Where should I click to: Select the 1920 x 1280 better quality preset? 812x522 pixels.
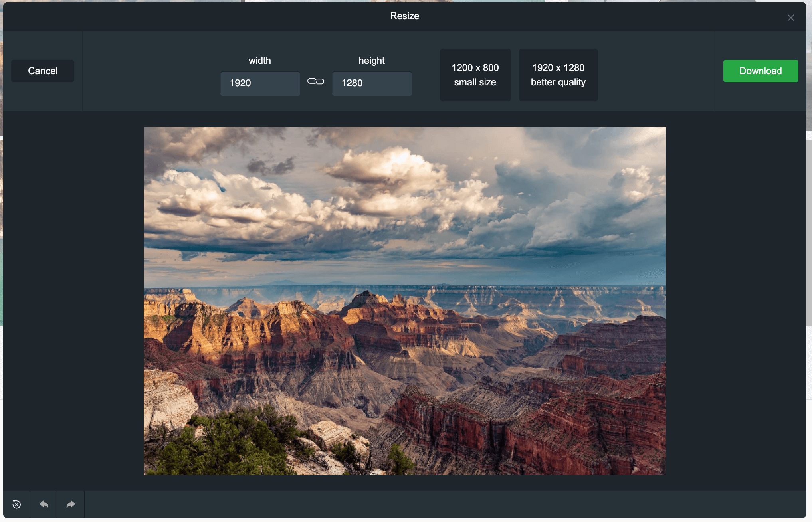(558, 75)
